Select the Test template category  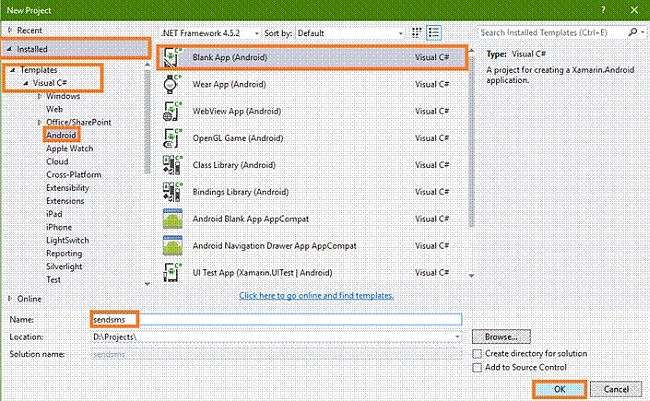[x=53, y=279]
